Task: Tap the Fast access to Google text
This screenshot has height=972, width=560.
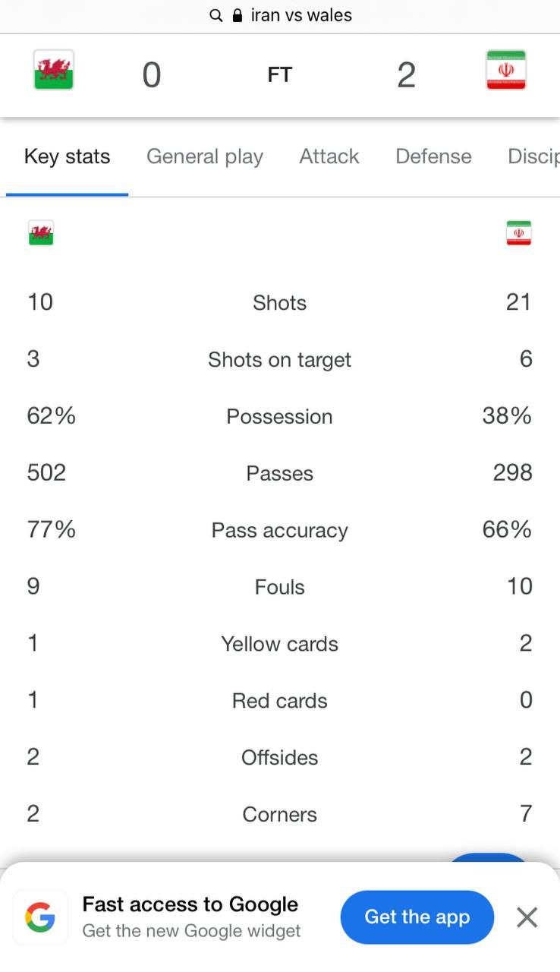Action: pos(190,904)
